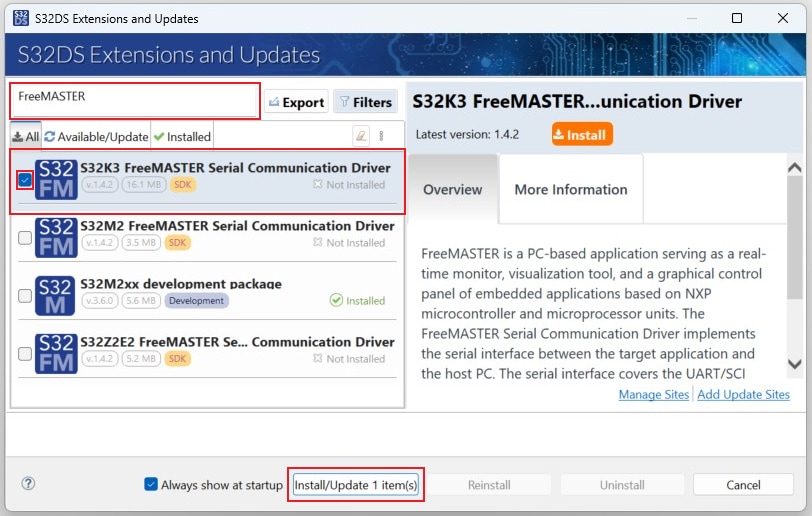This screenshot has width=812, height=516.
Task: Click the S32K3 FreeMASTER package icon
Action: coord(56,180)
